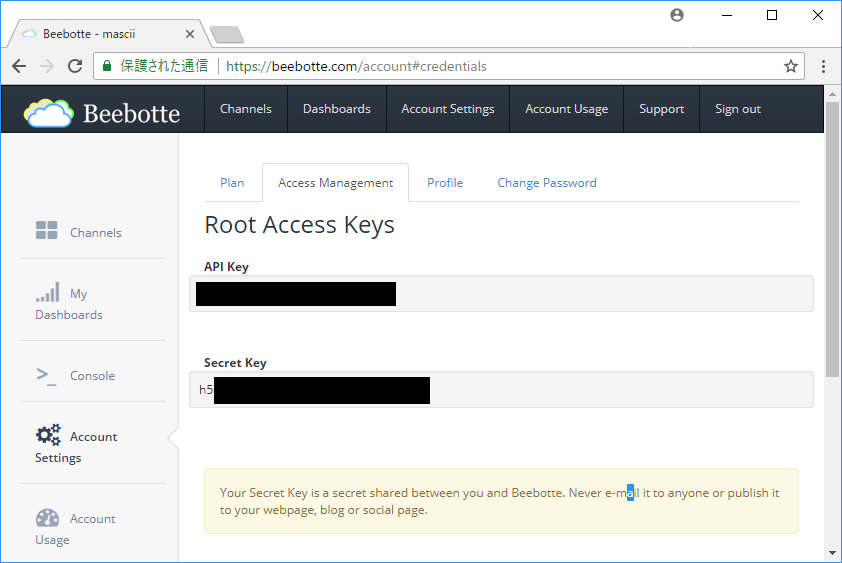Click the scrollbar down arrow
The width and height of the screenshot is (842, 563).
click(832, 553)
